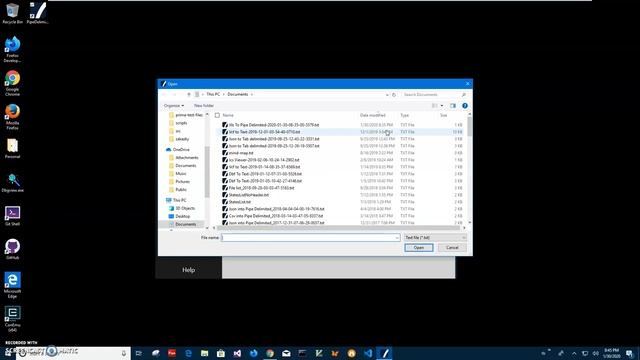This screenshot has height=360, width=640.
Task: Launch Microsoft Edge from the desktop
Action: pos(12,285)
